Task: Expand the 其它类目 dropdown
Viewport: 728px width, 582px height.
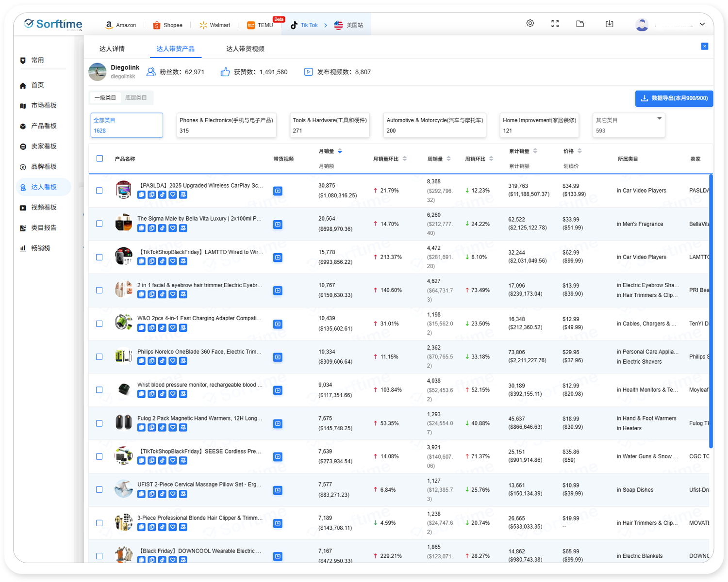Action: click(x=659, y=119)
